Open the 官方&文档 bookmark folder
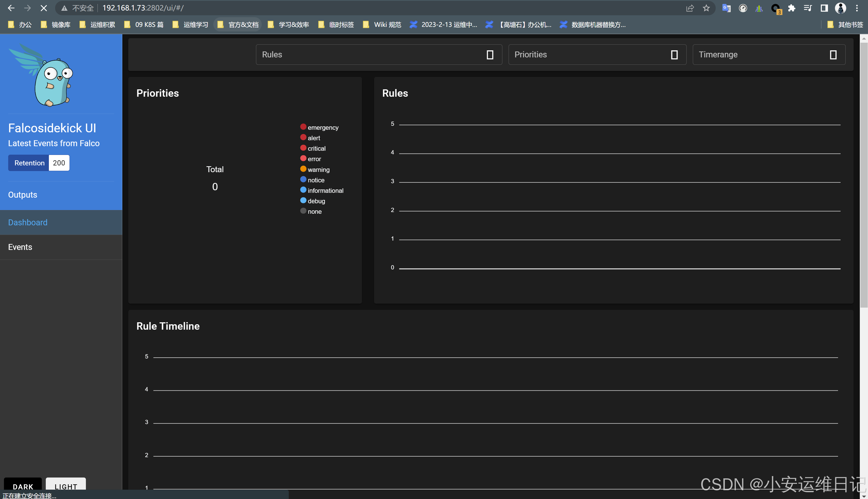Image resolution: width=868 pixels, height=499 pixels. click(x=238, y=25)
